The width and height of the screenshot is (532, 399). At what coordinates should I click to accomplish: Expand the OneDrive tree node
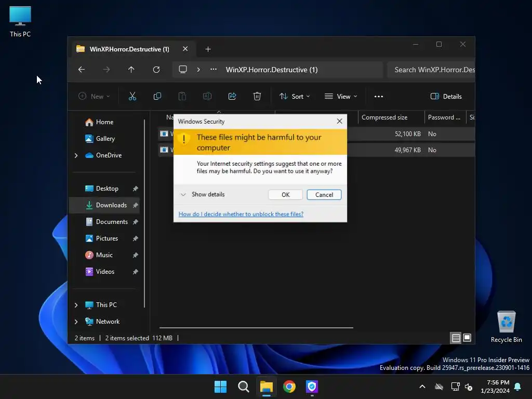point(76,155)
